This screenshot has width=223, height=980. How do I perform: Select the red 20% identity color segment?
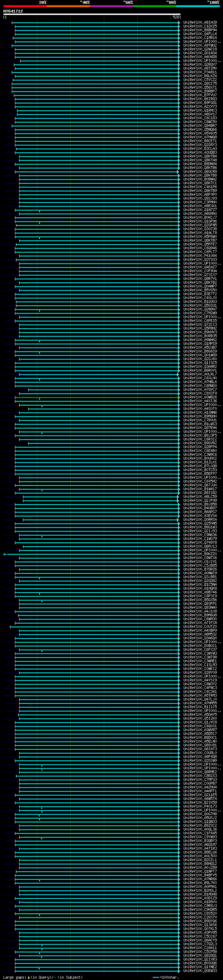[x=25, y=6]
